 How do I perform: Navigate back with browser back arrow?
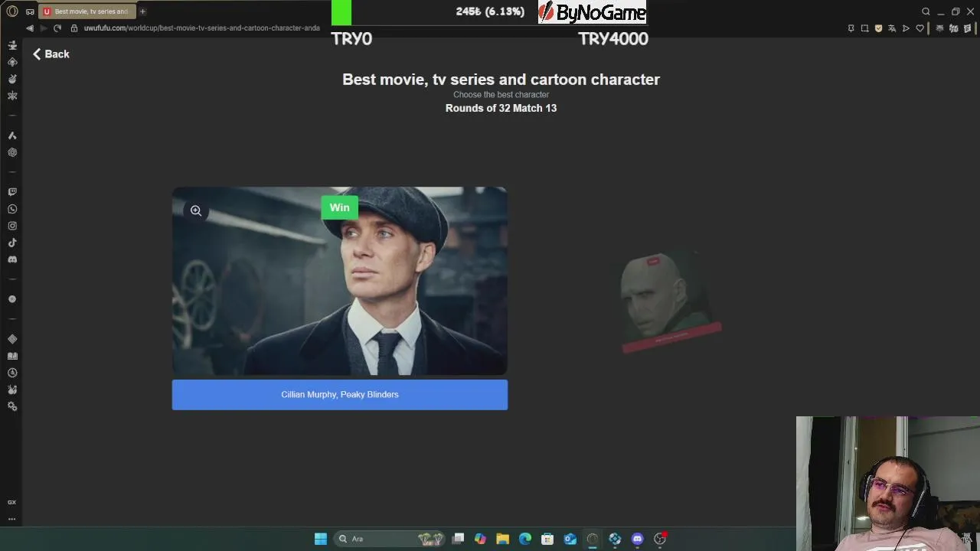[30, 28]
